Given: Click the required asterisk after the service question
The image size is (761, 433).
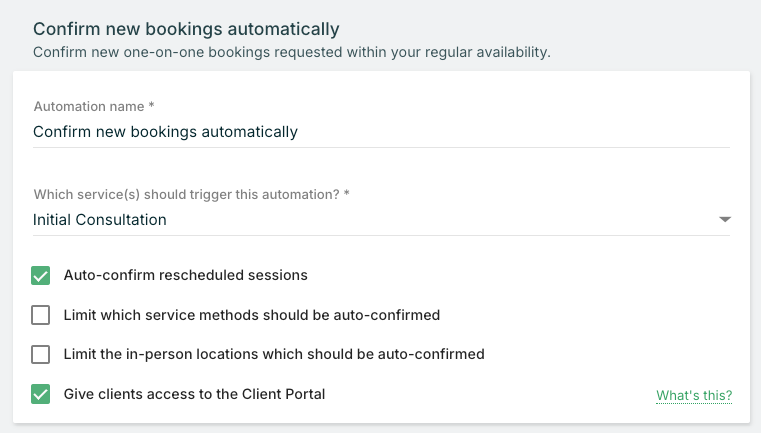Looking at the screenshot, I should (x=346, y=194).
